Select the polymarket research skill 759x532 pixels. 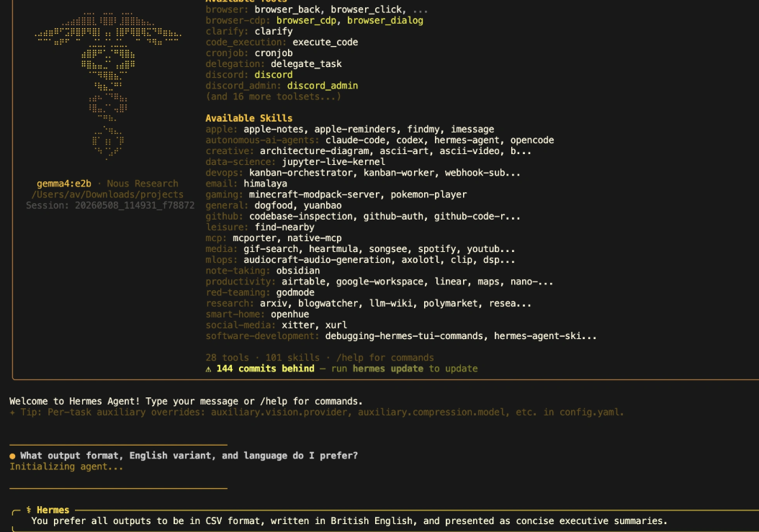pyautogui.click(x=451, y=304)
